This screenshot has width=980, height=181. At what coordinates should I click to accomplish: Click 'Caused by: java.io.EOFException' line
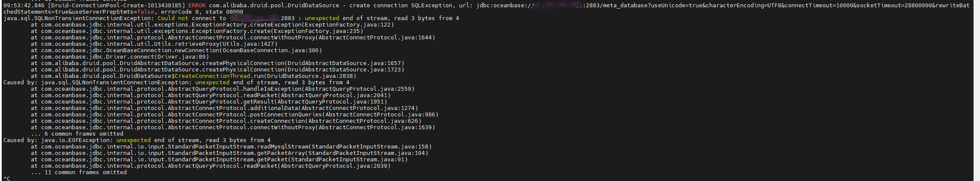(137, 140)
